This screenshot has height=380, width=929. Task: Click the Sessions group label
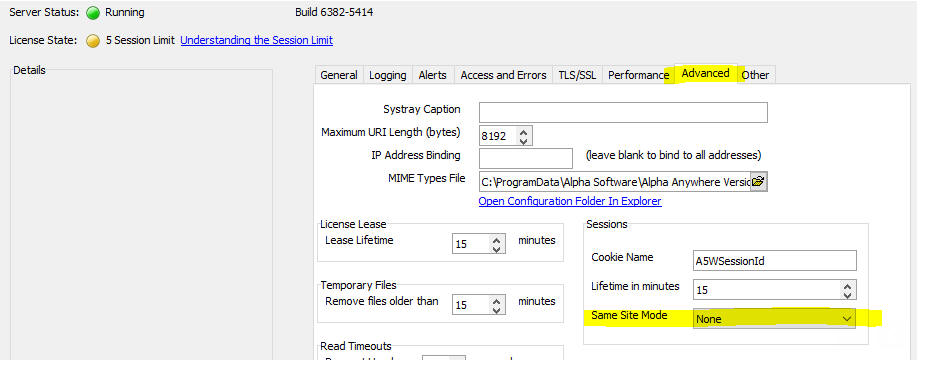coord(607,224)
